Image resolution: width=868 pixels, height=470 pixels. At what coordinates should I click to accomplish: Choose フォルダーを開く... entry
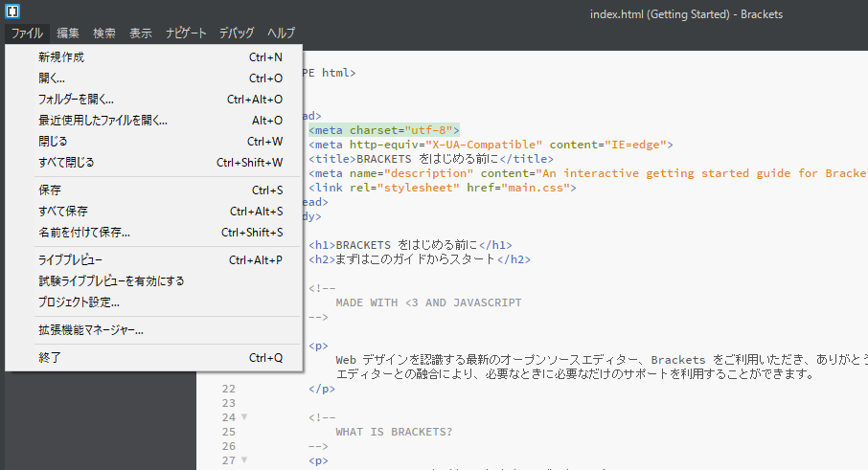tap(154, 99)
